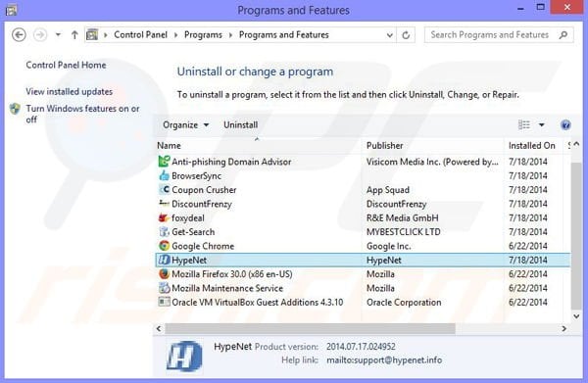
Task: Select the HypeNet icon in list
Action: click(x=164, y=260)
